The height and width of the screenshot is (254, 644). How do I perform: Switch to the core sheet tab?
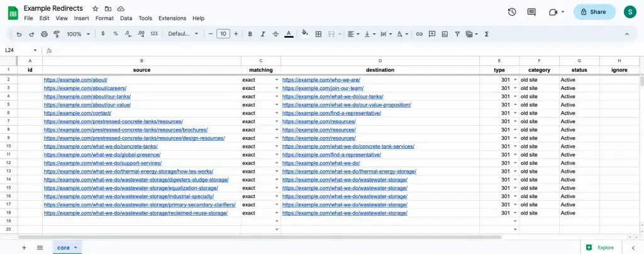[x=64, y=248]
